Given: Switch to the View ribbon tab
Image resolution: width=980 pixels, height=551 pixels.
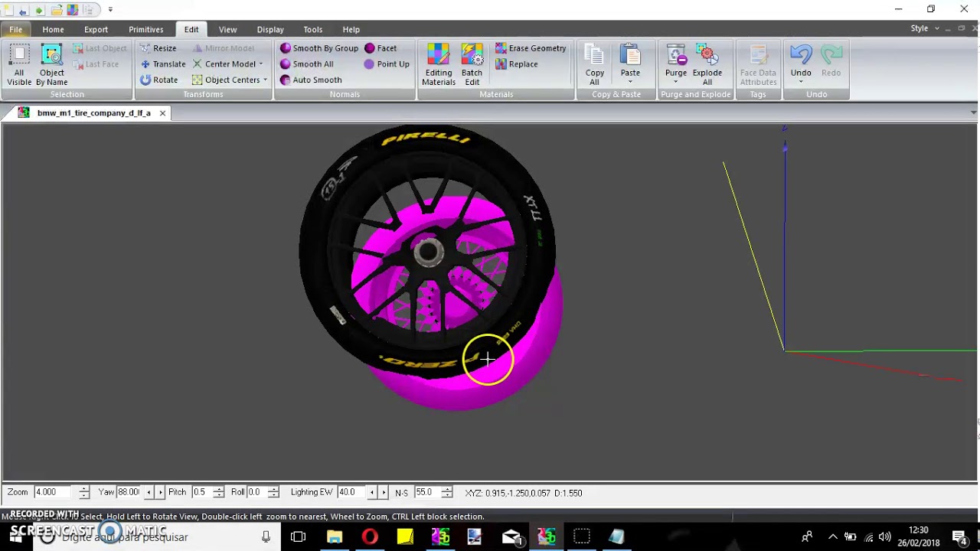Looking at the screenshot, I should tap(227, 29).
